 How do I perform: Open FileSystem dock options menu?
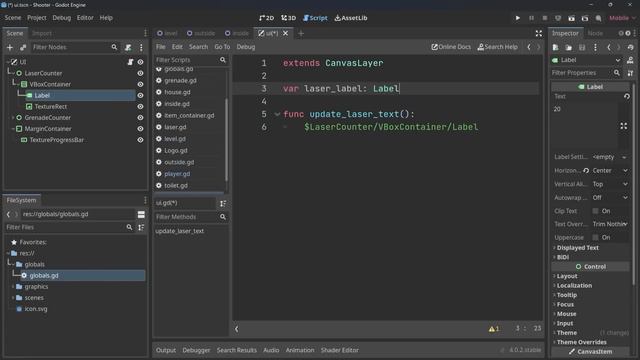coord(145,200)
